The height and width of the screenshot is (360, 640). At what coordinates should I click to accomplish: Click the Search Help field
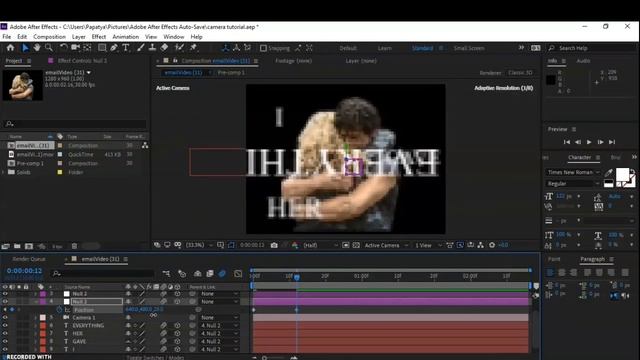(592, 48)
